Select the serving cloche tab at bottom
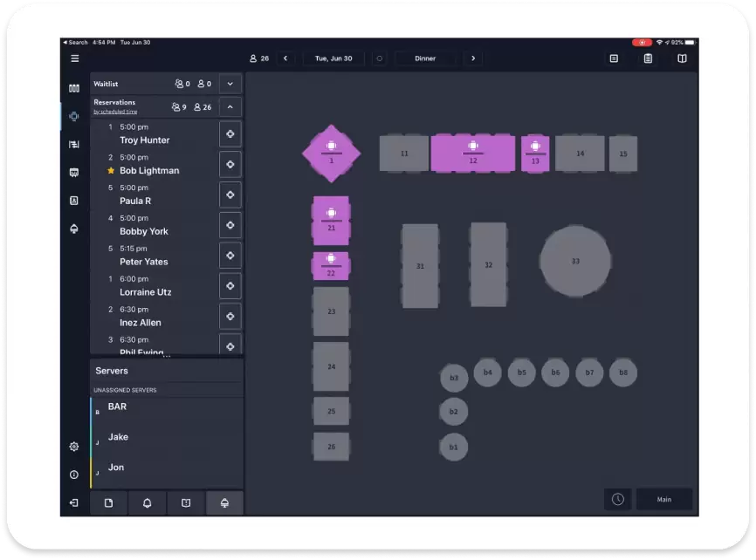 point(224,503)
